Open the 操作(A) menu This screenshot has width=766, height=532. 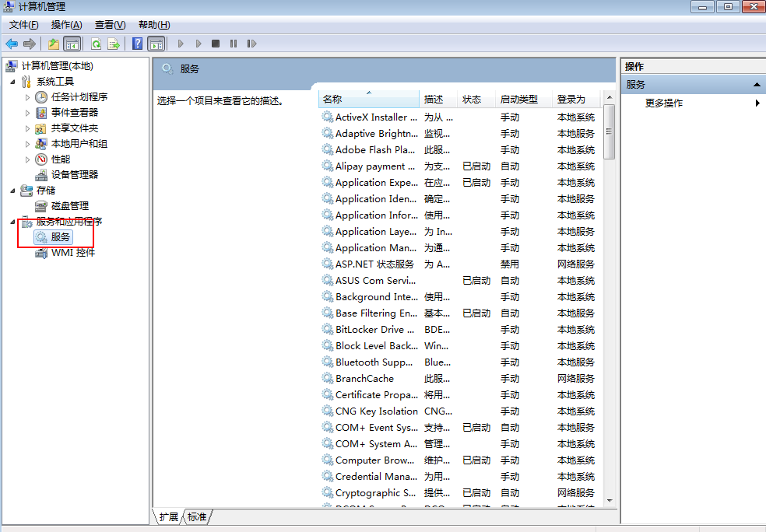[x=66, y=25]
